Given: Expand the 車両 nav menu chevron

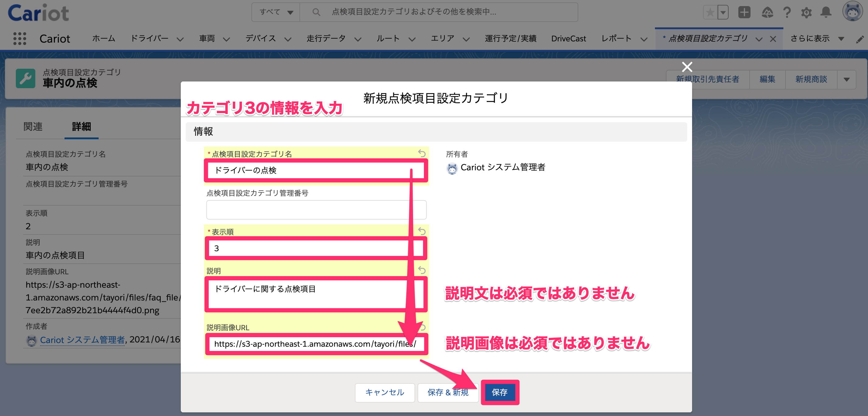Looking at the screenshot, I should point(226,39).
